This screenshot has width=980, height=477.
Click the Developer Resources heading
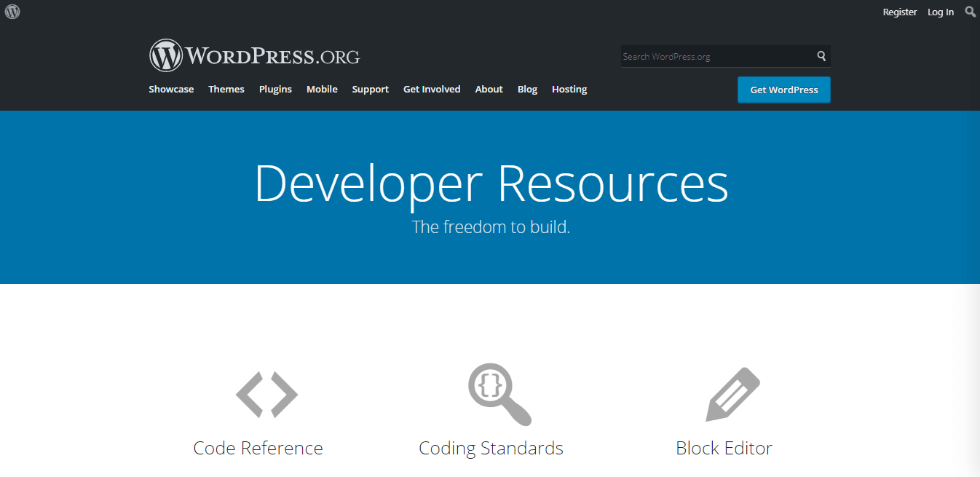coord(491,184)
